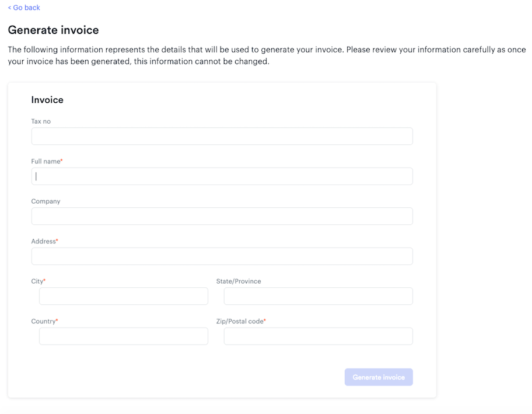Click the Zip/Postal code label

click(241, 321)
